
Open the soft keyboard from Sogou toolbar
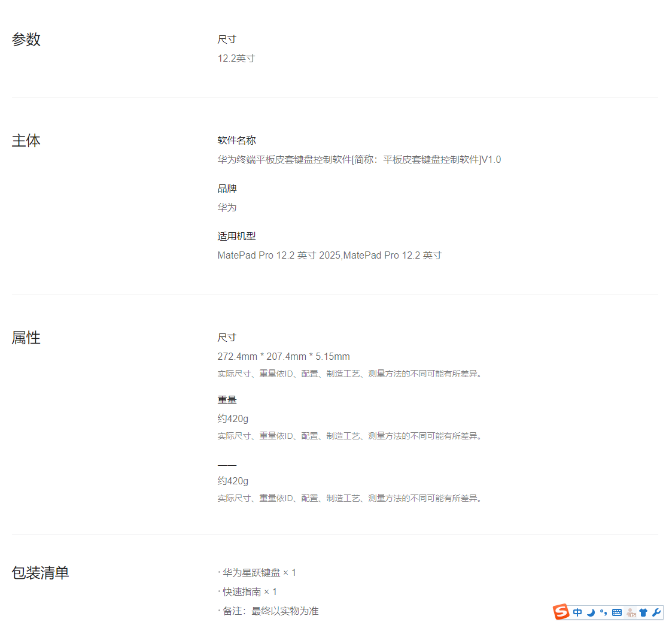click(x=617, y=612)
